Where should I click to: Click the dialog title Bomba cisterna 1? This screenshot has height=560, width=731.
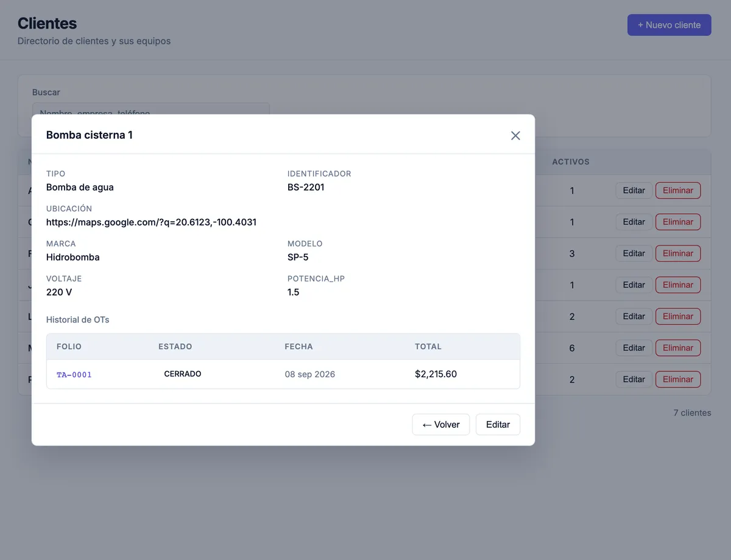pos(90,135)
